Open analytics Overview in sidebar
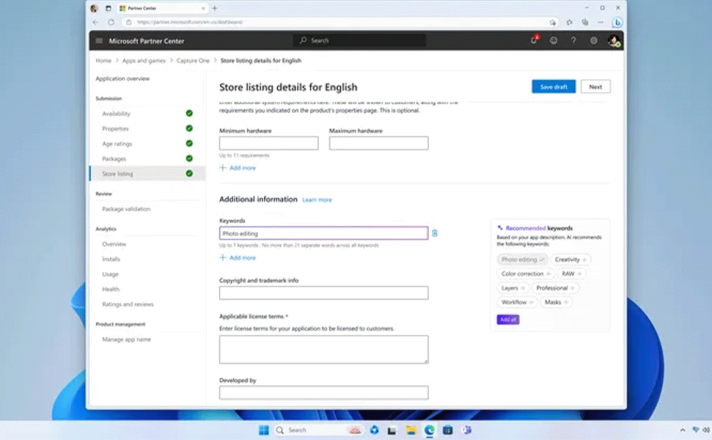Viewport: 712px width, 440px height. [114, 244]
